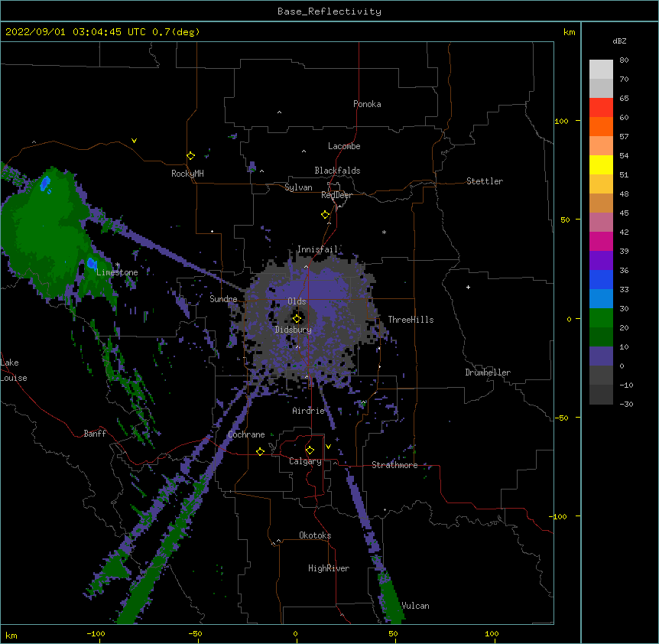Click the red 65-60 dBZ legend swatch
The width and height of the screenshot is (659, 644).
coord(601,108)
